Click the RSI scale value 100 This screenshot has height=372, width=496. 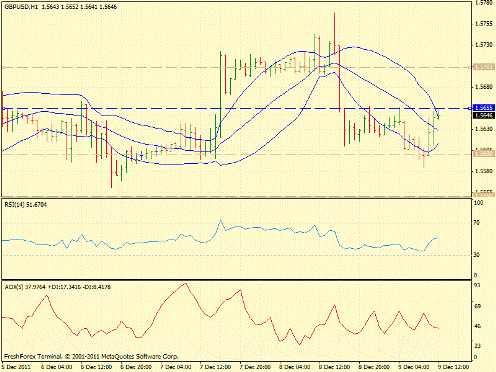click(478, 203)
